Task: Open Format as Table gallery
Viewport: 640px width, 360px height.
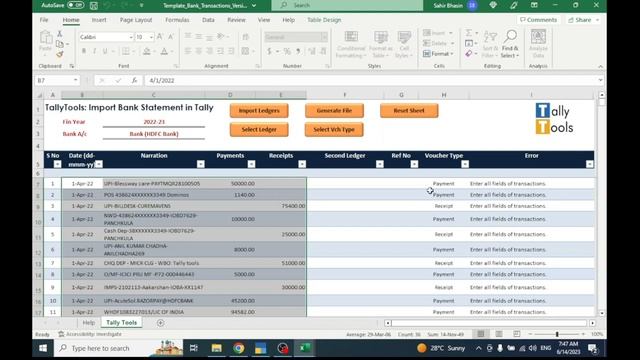Action: tap(380, 44)
